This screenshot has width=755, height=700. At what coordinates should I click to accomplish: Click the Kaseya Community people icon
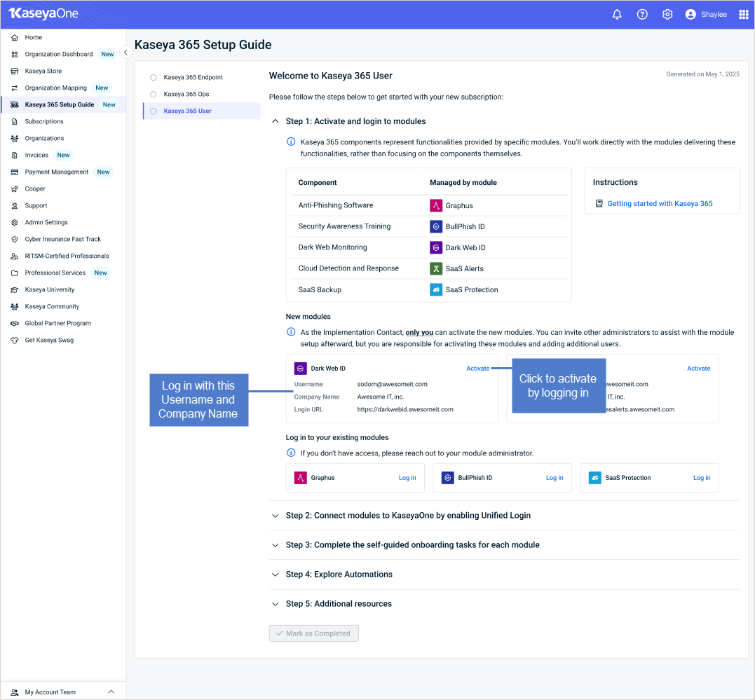(x=15, y=307)
